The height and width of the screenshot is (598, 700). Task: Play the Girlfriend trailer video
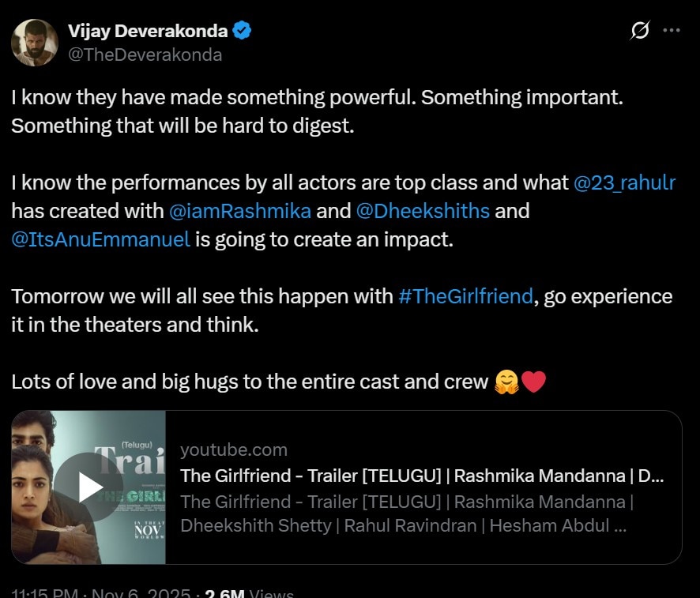click(x=88, y=487)
